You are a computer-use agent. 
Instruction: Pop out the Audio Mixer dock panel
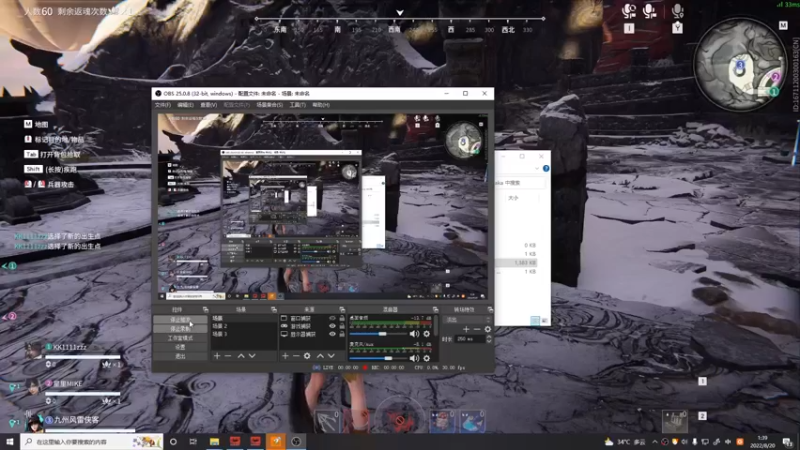435,310
